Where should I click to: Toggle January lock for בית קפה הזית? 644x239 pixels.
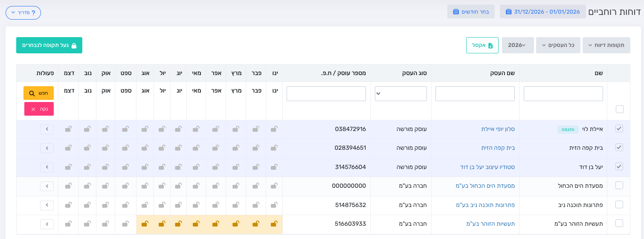click(x=274, y=148)
